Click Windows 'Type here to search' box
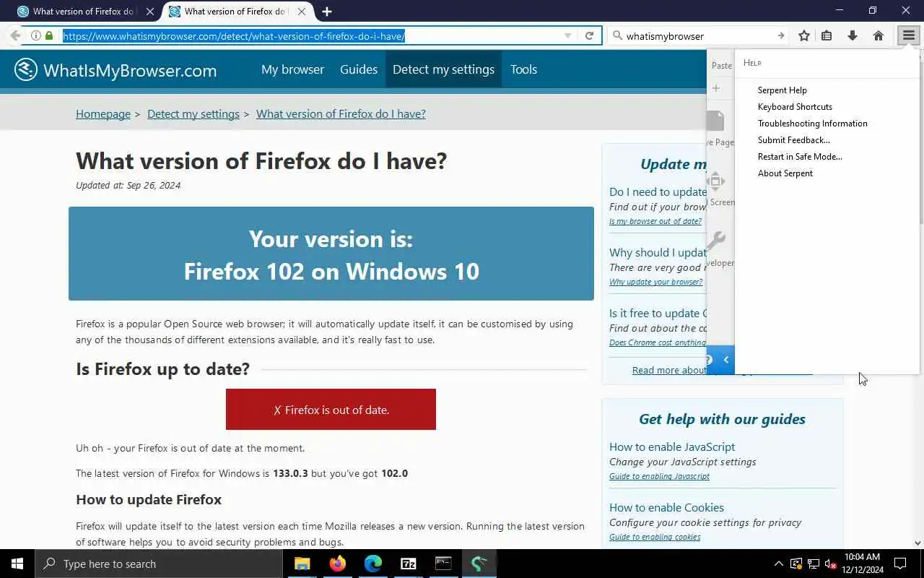Screen dimensions: 924x578 [x=157, y=564]
